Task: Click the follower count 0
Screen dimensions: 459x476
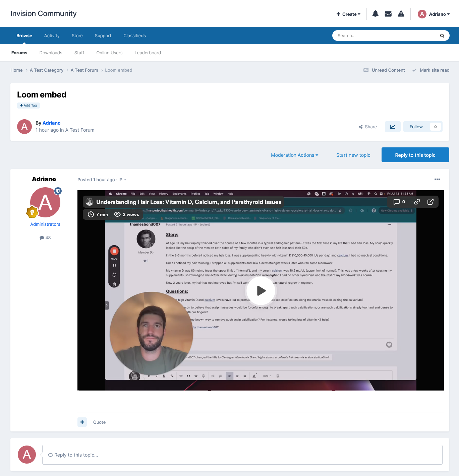Action: pyautogui.click(x=436, y=127)
